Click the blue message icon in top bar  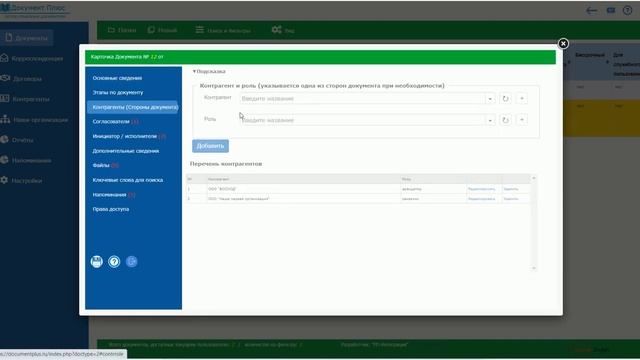[x=611, y=10]
